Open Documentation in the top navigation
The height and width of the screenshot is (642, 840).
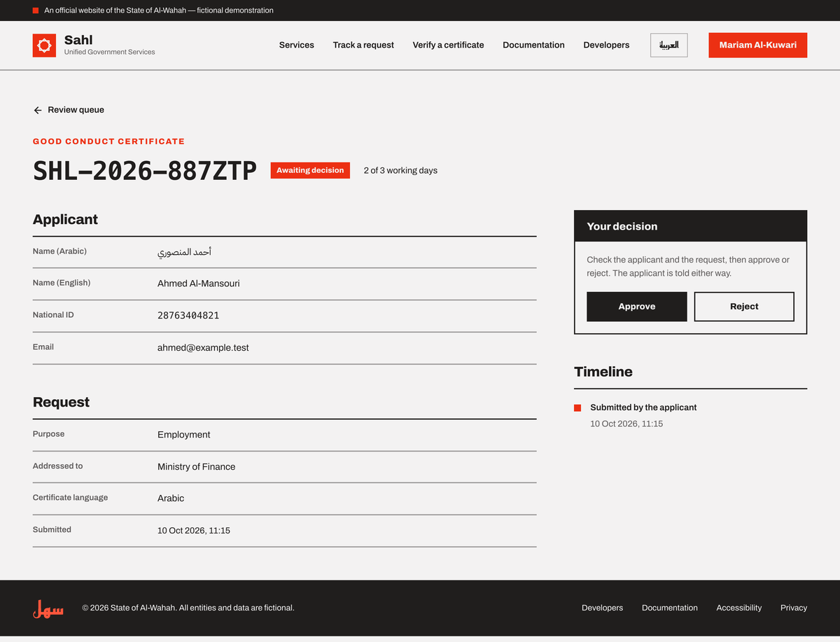tap(533, 45)
